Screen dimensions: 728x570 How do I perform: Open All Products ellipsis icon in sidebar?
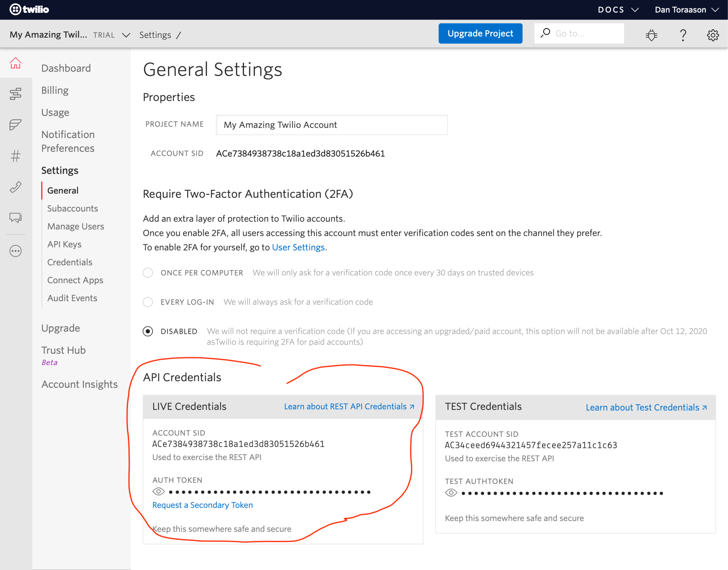click(16, 251)
